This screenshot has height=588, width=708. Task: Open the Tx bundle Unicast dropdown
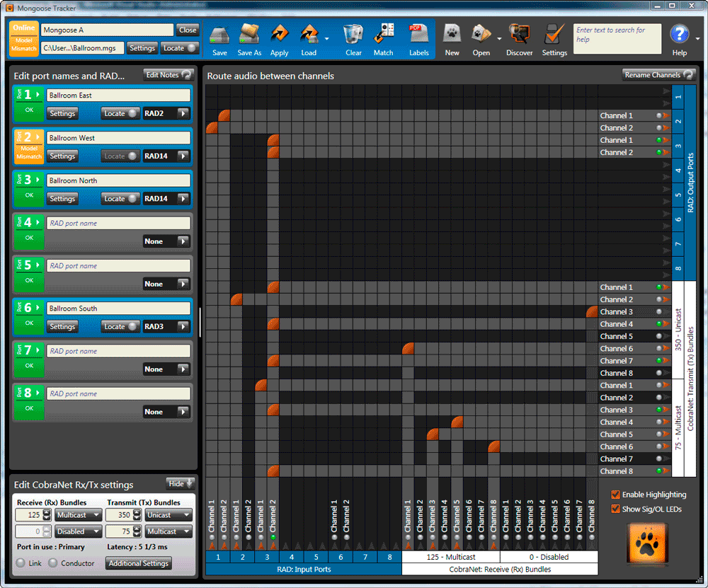point(169,515)
